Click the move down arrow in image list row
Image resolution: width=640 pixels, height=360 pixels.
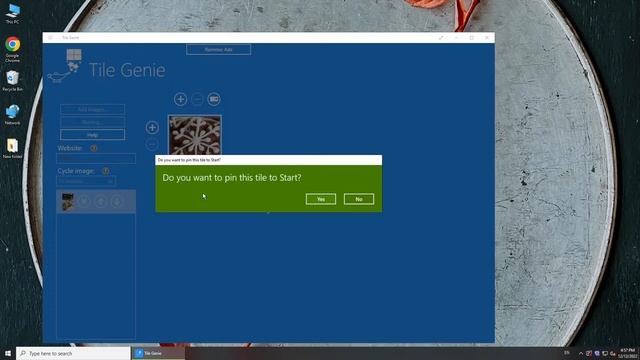(x=117, y=201)
